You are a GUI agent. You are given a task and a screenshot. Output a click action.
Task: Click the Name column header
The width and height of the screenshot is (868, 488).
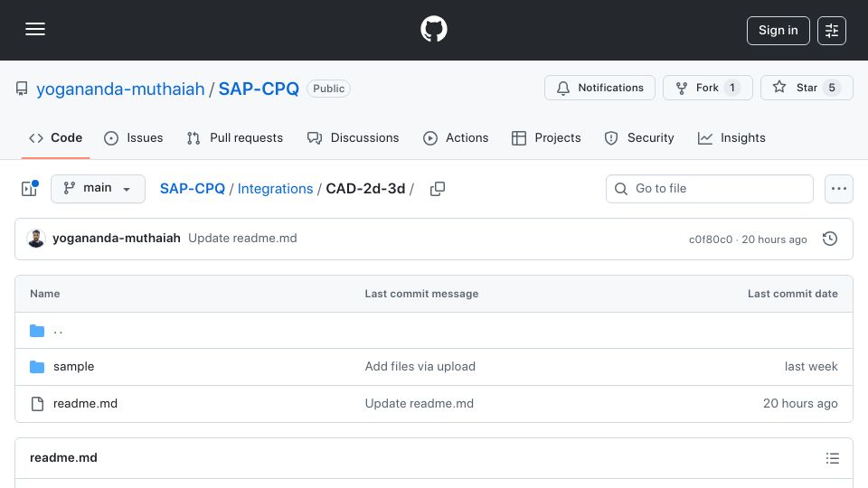point(45,294)
